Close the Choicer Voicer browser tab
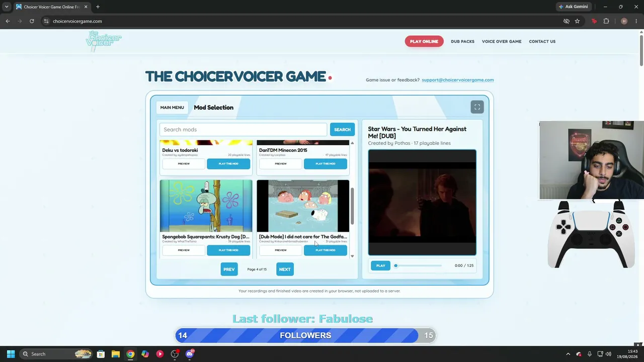The width and height of the screenshot is (644, 362). (x=86, y=7)
